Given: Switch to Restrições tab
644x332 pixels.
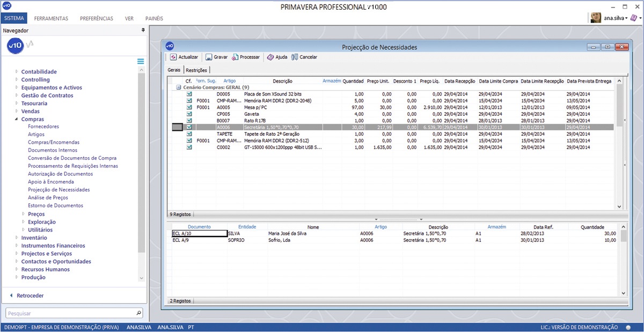Looking at the screenshot, I should click(196, 70).
